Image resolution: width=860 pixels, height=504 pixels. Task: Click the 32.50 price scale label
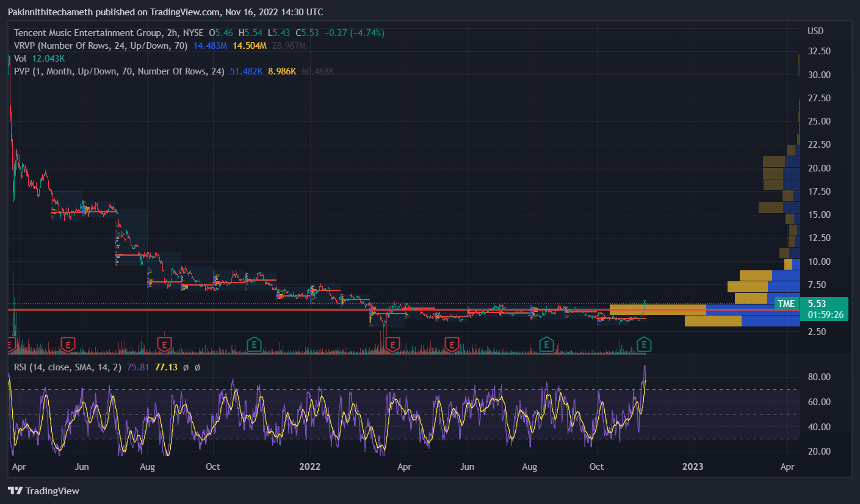pos(818,51)
